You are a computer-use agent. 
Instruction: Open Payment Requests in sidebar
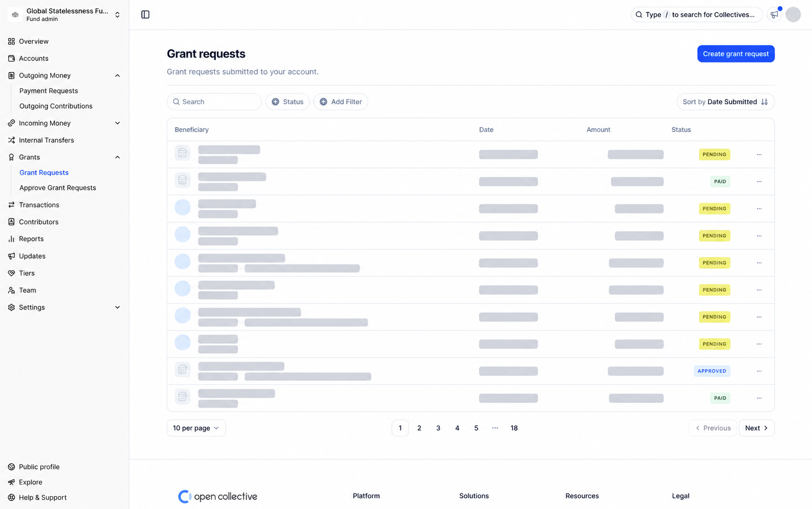[49, 91]
